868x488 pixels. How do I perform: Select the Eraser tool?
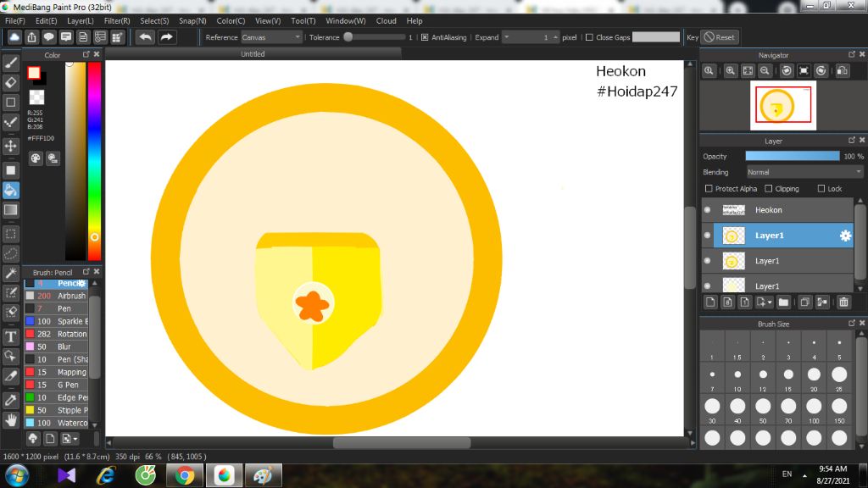pyautogui.click(x=10, y=82)
